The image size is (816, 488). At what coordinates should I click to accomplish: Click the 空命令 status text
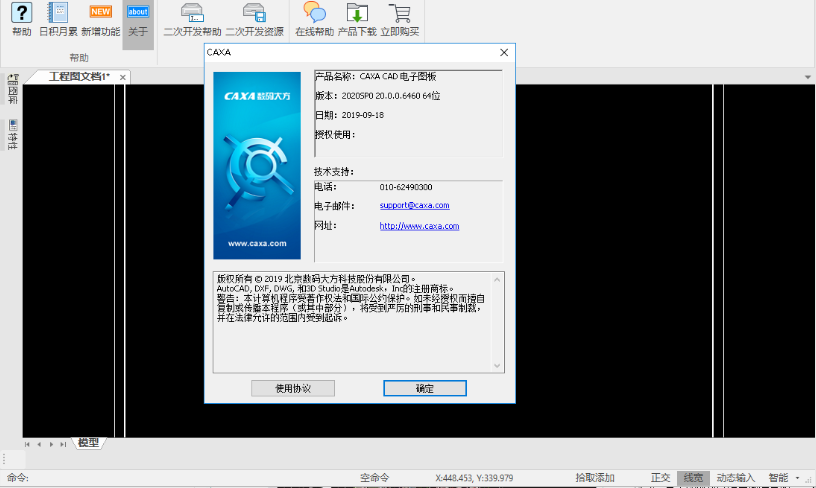(375, 478)
